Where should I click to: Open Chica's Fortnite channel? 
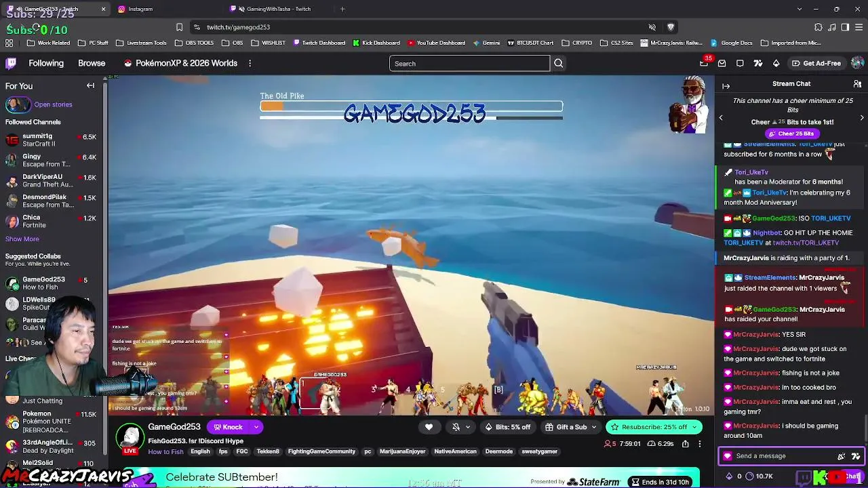pos(51,221)
